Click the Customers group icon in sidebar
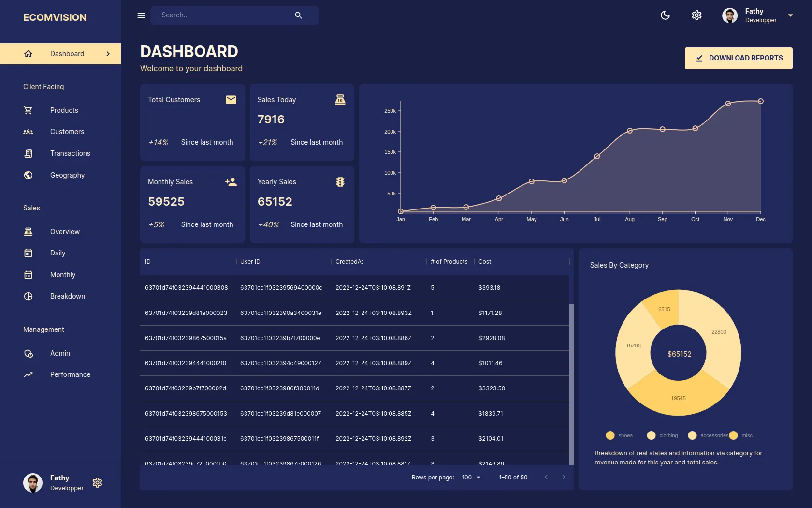Screen dimensions: 812x508 coord(29,132)
